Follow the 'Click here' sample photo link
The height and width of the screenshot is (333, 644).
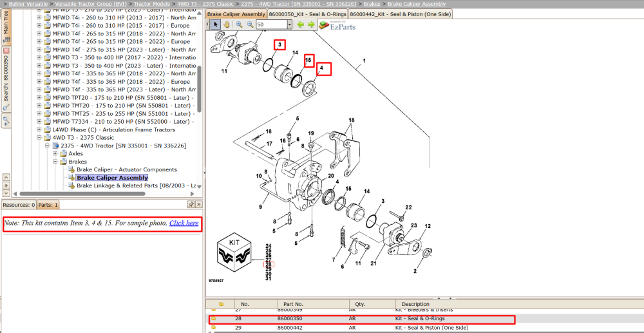click(184, 223)
